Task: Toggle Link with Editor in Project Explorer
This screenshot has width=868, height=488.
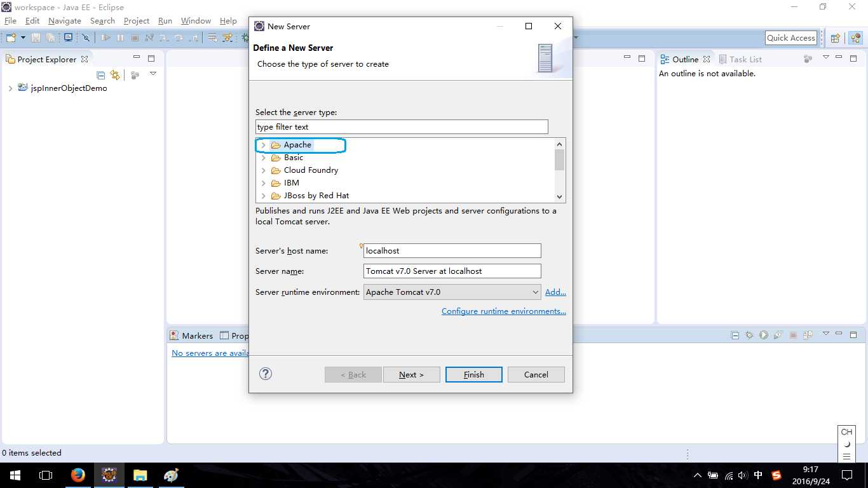Action: [x=115, y=75]
